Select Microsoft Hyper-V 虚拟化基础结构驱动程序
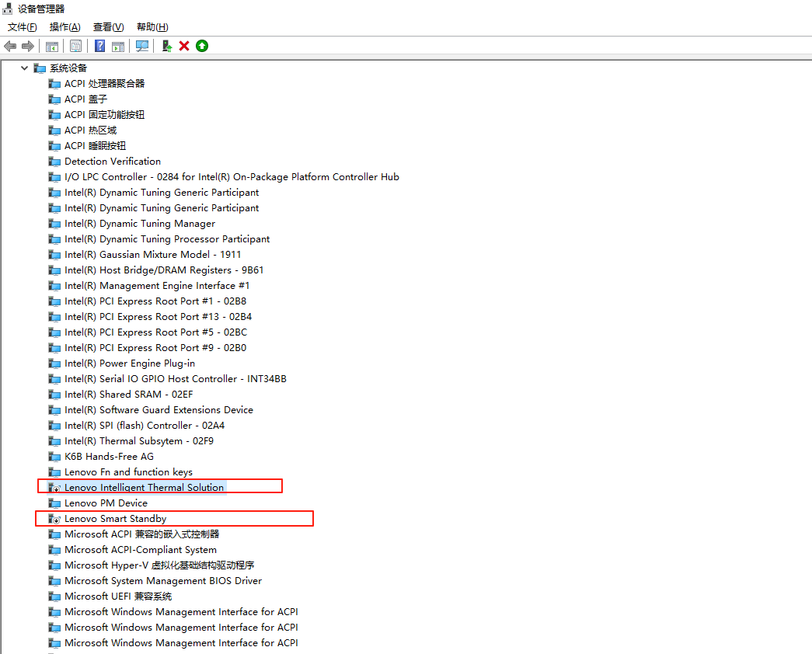The image size is (812, 654). coord(159,565)
